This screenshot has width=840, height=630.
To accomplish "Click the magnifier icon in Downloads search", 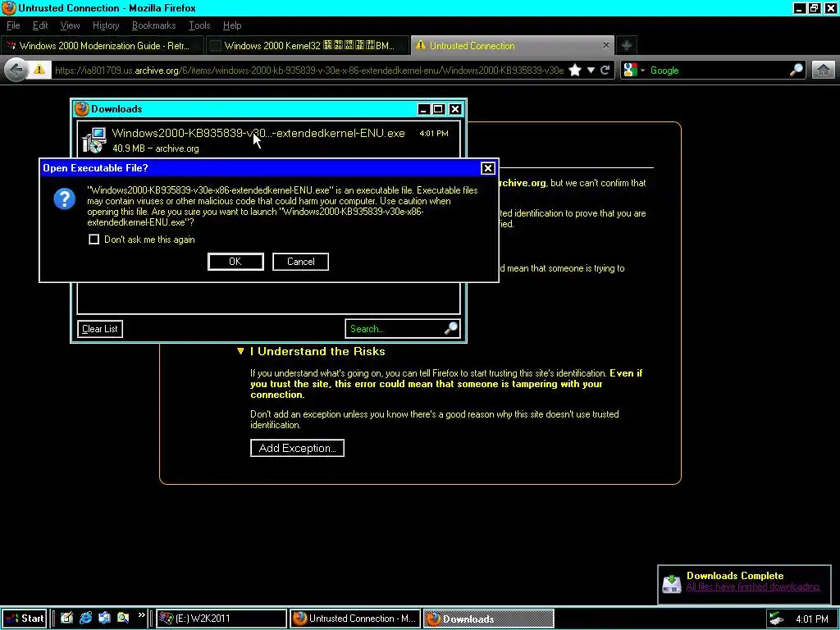I will coord(451,328).
